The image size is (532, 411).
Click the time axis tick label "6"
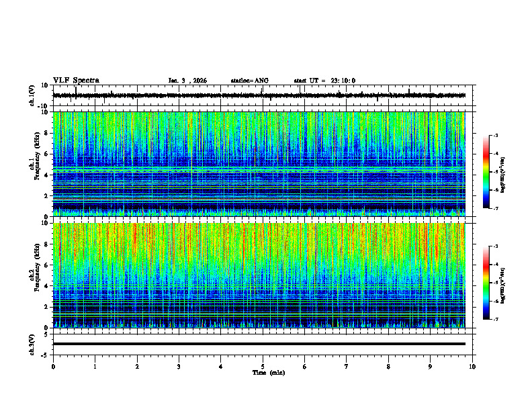(305, 367)
